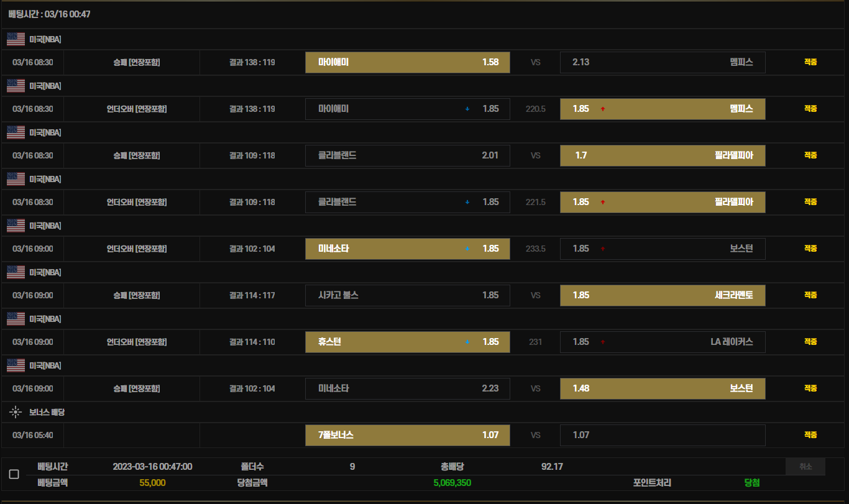Click the 5,069,350 winning amount
849x504 pixels.
click(452, 483)
